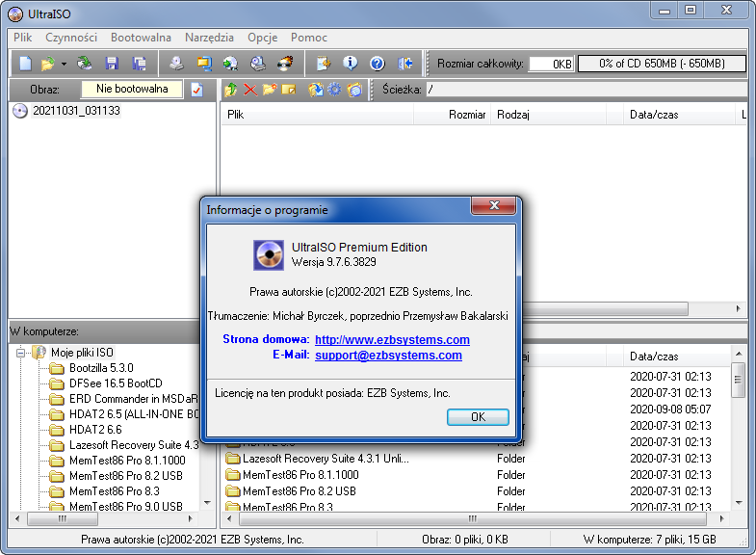Select the DFSee 16.5 BootCD tree folder
Screen dimensions: 756x555
click(116, 383)
